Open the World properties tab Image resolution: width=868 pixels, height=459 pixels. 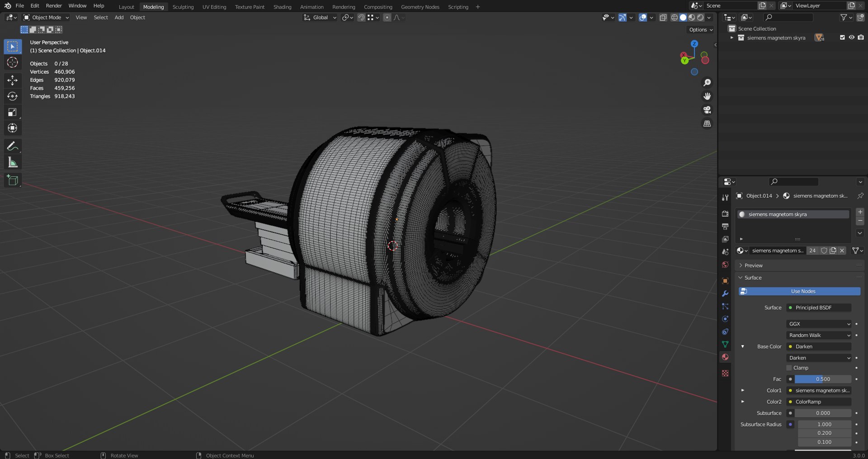coord(725,265)
